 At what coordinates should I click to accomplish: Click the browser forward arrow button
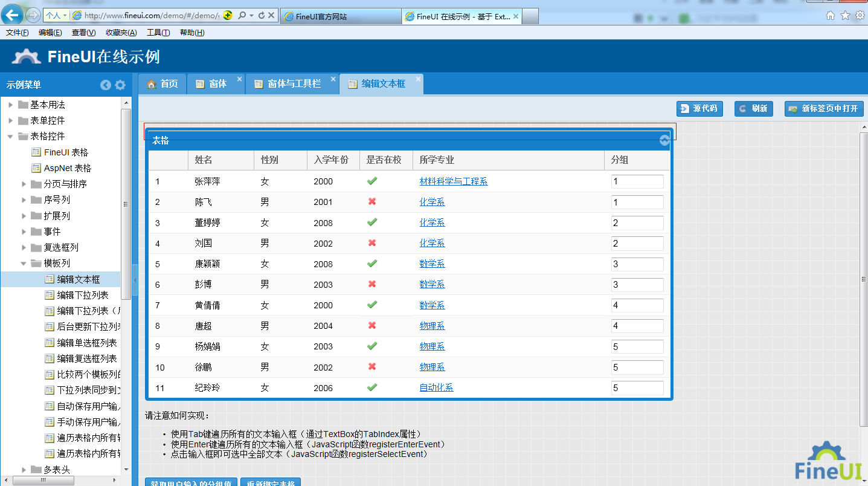pos(34,16)
